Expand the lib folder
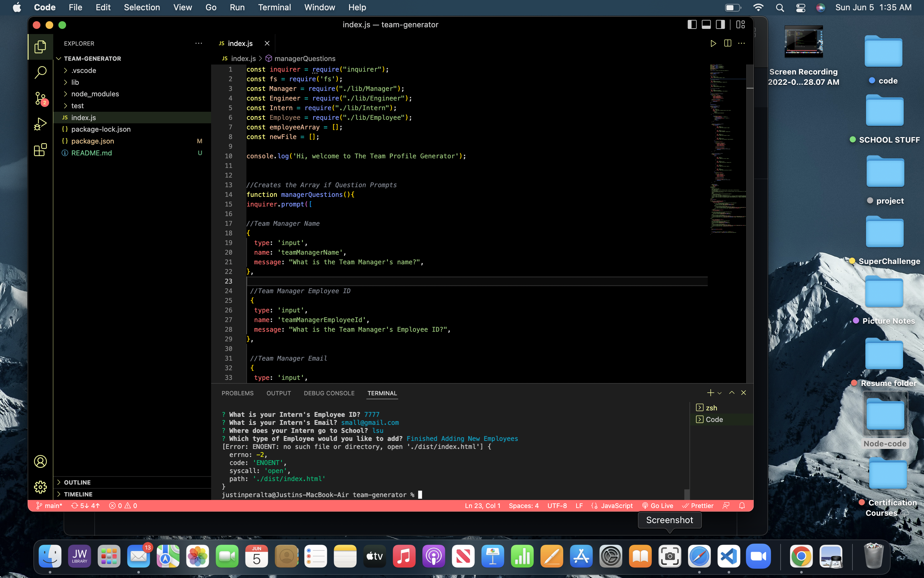This screenshot has height=578, width=924. coord(132,82)
